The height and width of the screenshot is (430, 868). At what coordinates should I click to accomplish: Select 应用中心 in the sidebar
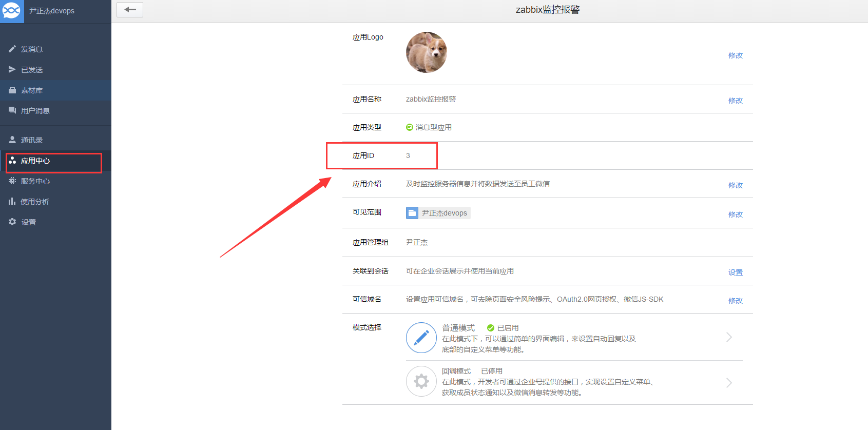click(x=55, y=161)
